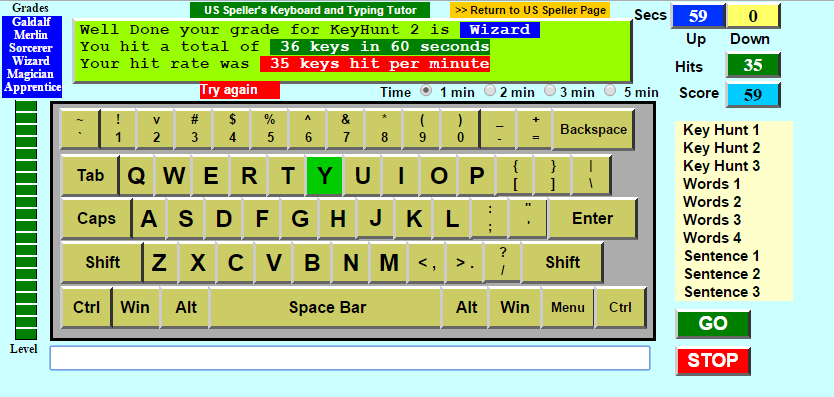Select the 1 min time radio button
This screenshot has height=397, width=834.
coord(426,90)
